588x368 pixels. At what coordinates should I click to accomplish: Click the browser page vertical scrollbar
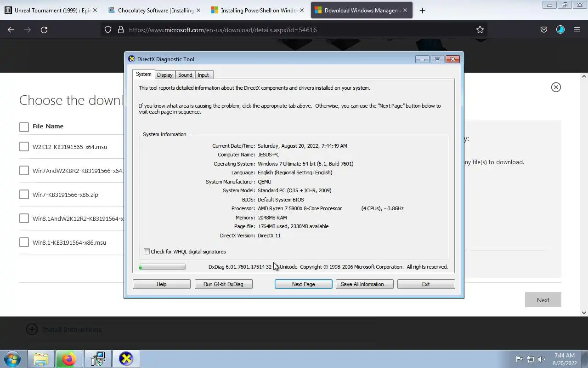(x=584, y=195)
